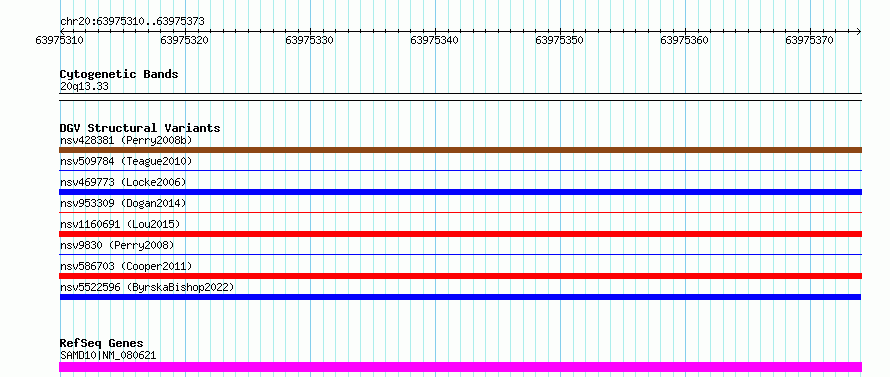
Task: Select the nsv469773 (Locke2006) label
Action: click(123, 182)
